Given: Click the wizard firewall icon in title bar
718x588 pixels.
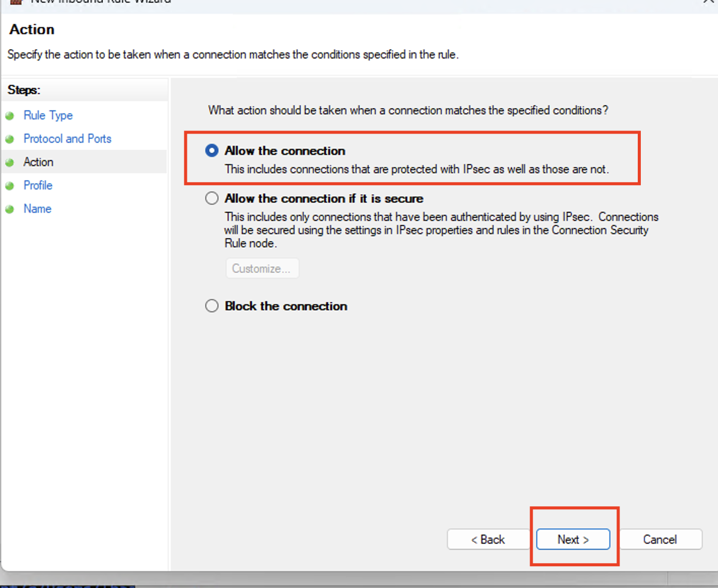Looking at the screenshot, I should [x=16, y=2].
